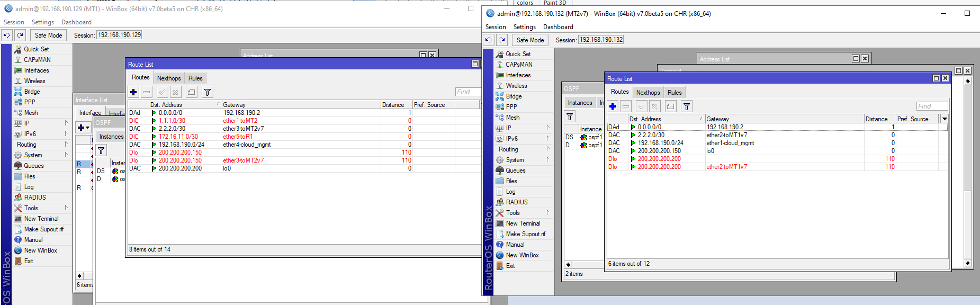
Task: Switch to the Nexthops tab in MT1 Route List
Action: pyautogui.click(x=169, y=78)
